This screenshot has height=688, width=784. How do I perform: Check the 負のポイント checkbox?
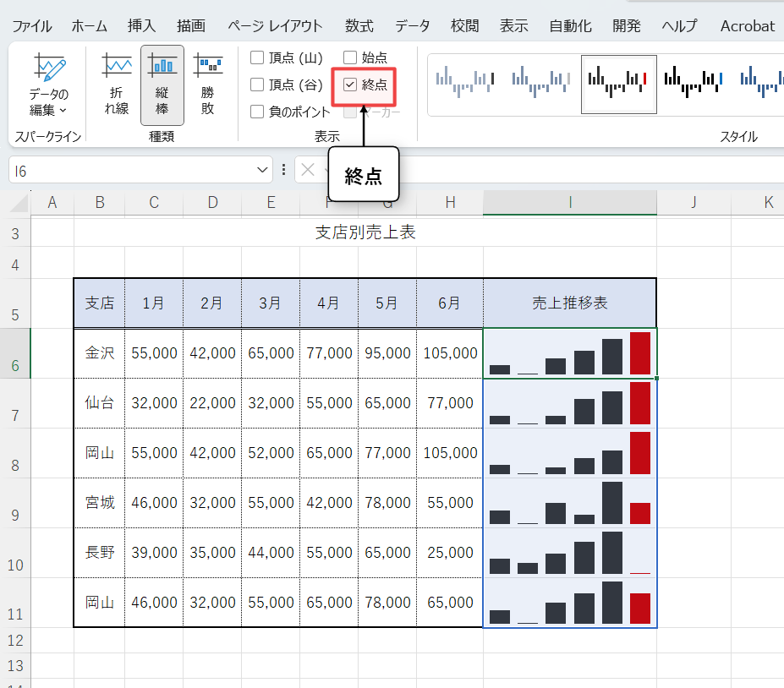coord(258,112)
